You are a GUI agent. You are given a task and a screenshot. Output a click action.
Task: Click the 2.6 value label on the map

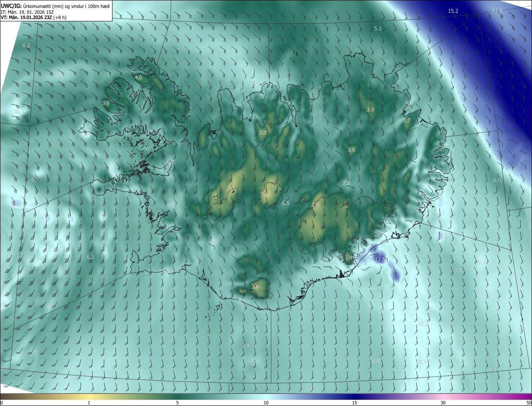click(315, 204)
